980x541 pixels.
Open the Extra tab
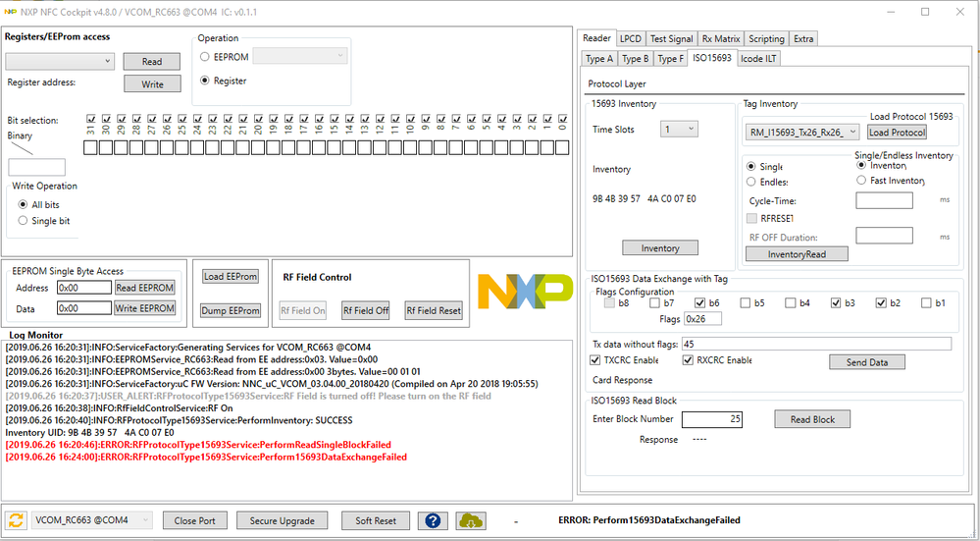click(803, 38)
